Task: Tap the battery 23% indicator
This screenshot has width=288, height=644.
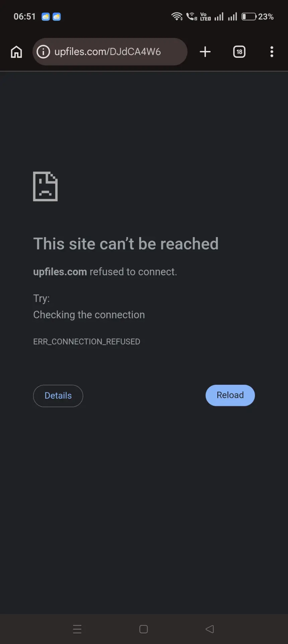Action: (x=258, y=16)
